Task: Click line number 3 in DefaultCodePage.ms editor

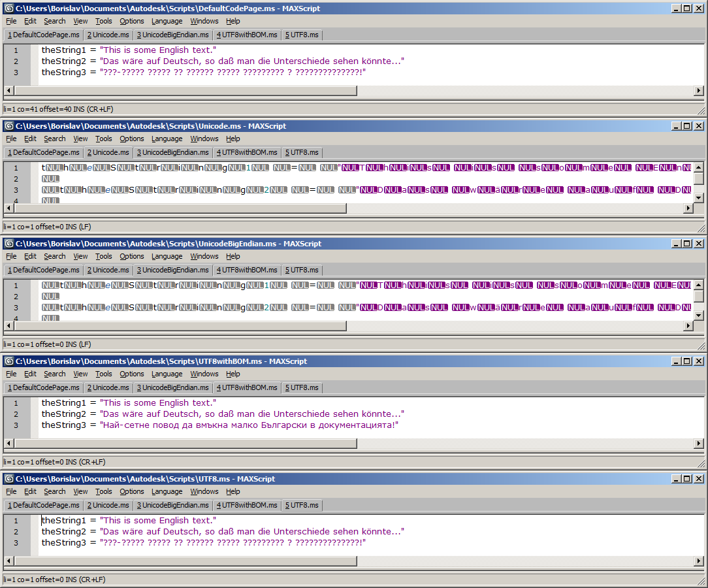Action: tap(16, 73)
